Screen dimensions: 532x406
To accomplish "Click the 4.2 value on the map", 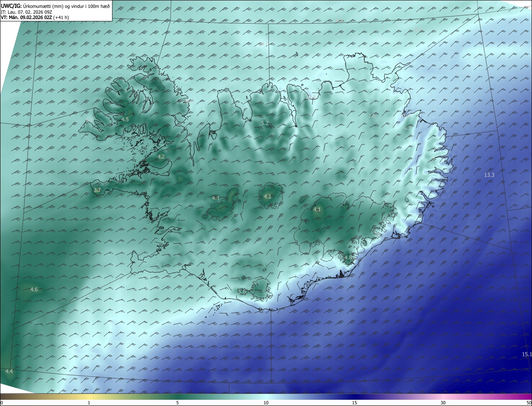I will click(161, 157).
